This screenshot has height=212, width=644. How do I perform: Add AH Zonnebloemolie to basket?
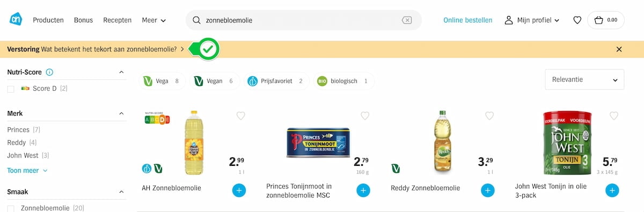[239, 190]
